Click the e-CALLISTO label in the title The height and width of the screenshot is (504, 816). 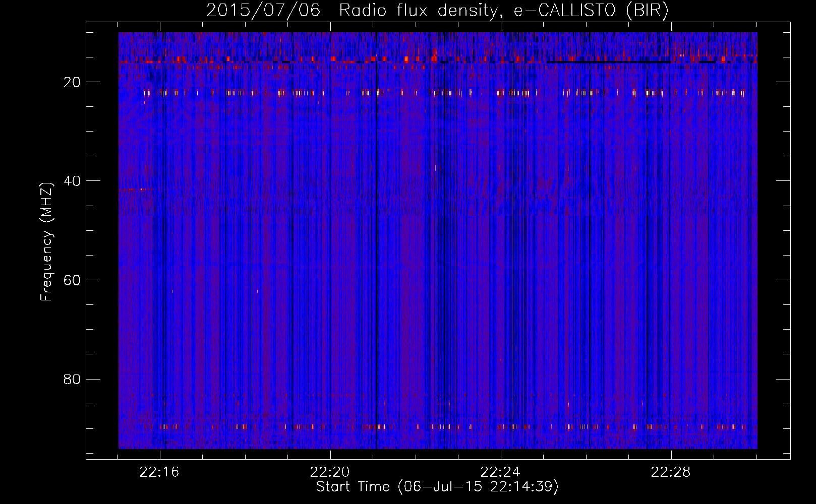(564, 11)
